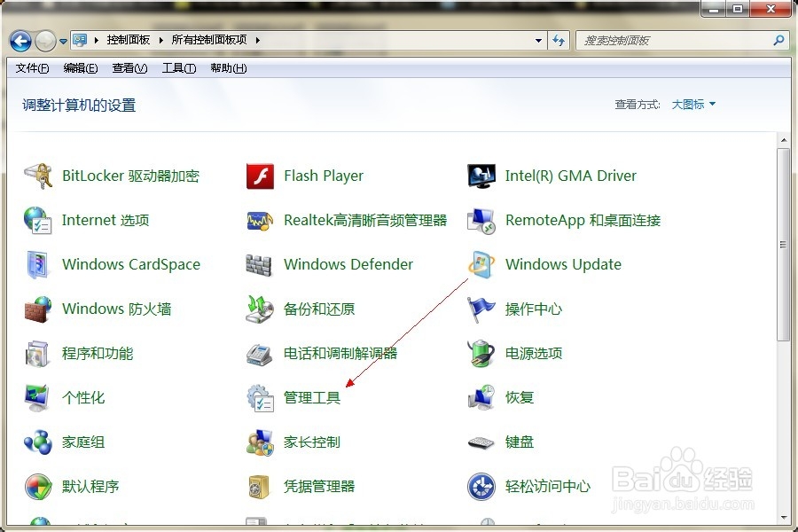Open the Windows CardSpace icon
798x532 pixels.
38,265
